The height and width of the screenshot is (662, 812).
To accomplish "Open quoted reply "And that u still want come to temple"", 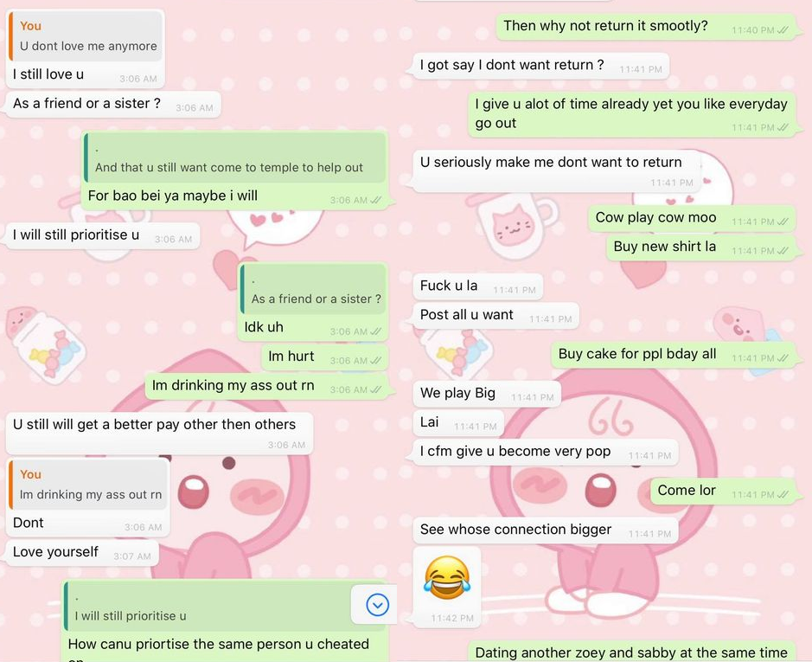I will pyautogui.click(x=236, y=157).
